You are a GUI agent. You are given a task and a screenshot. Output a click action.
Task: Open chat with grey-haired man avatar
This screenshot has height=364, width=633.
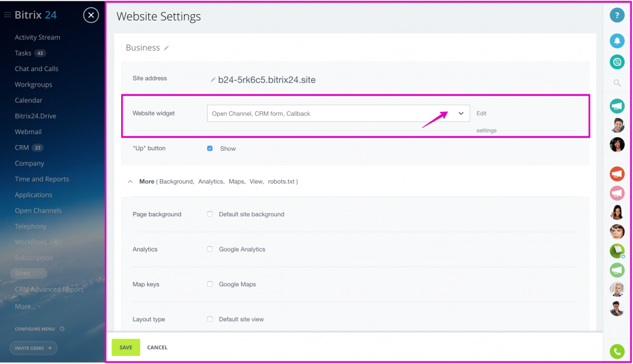pos(617,289)
